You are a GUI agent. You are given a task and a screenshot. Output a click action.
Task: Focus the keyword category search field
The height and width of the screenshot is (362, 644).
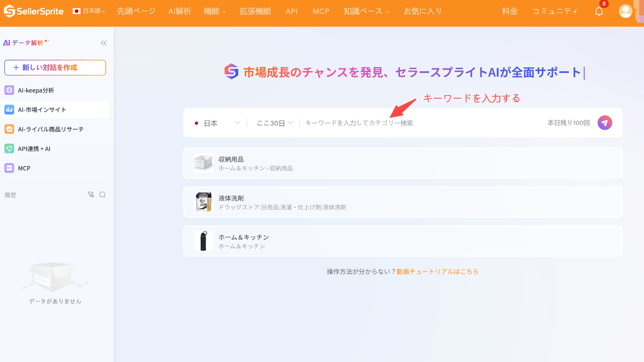pyautogui.click(x=422, y=123)
